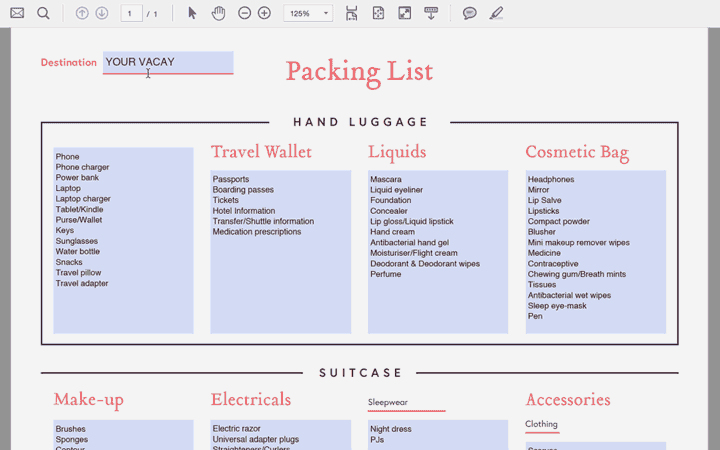
Task: Click 'Sleep eye-mask' entry
Action: 557,306
